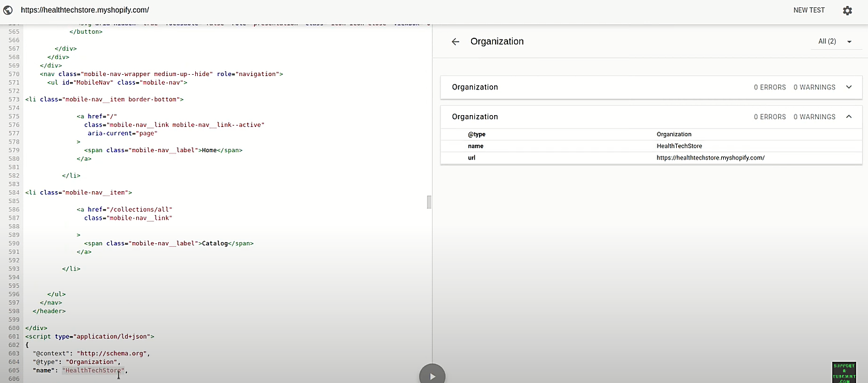868x383 pixels.
Task: Start a NEW TEST
Action: point(808,11)
